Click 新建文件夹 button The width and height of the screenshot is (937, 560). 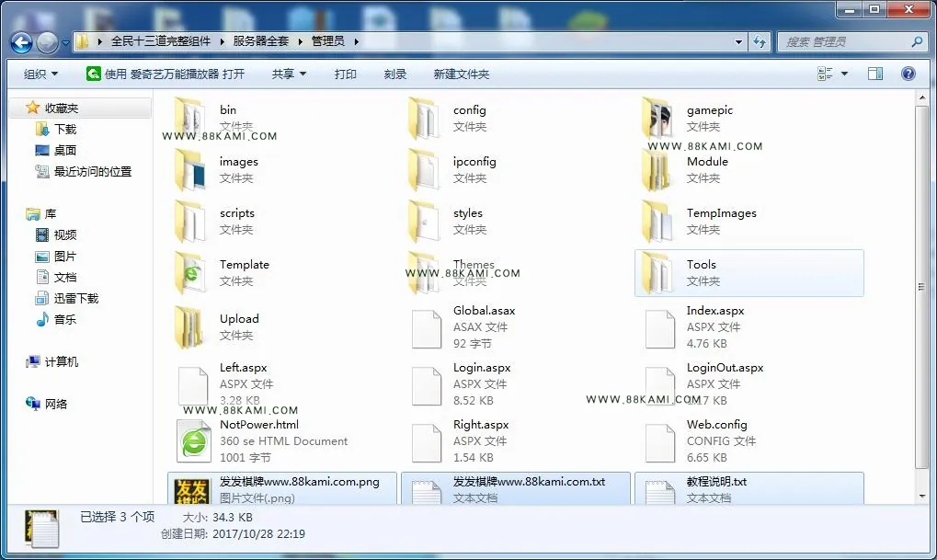[x=461, y=74]
